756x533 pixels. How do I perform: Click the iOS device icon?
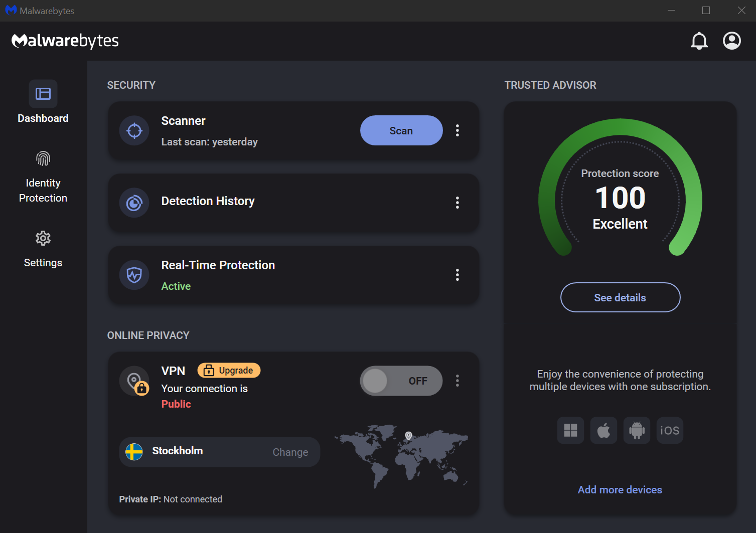(x=670, y=430)
